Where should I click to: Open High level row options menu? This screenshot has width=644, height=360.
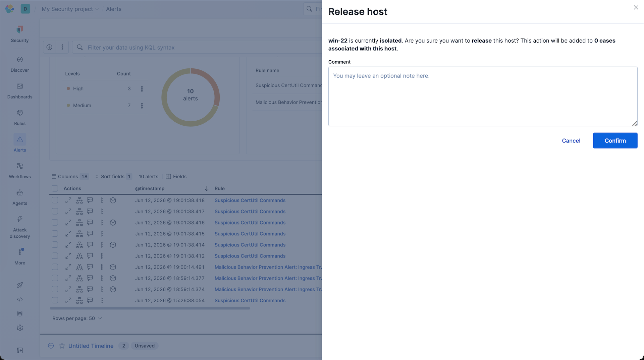[142, 89]
